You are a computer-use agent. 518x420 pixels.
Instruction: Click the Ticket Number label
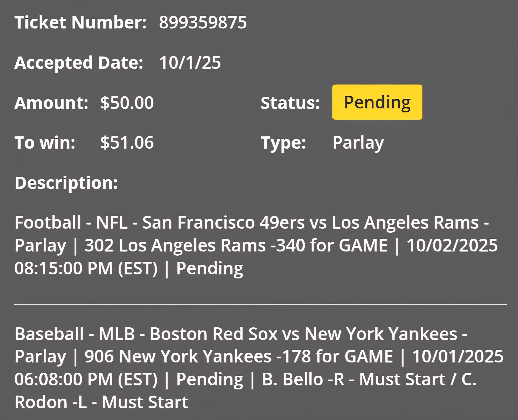(81, 23)
